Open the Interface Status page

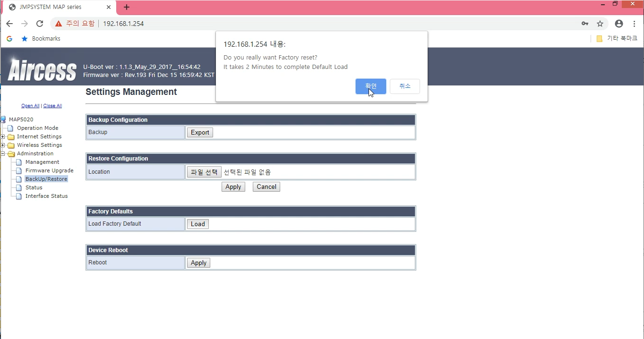(47, 196)
